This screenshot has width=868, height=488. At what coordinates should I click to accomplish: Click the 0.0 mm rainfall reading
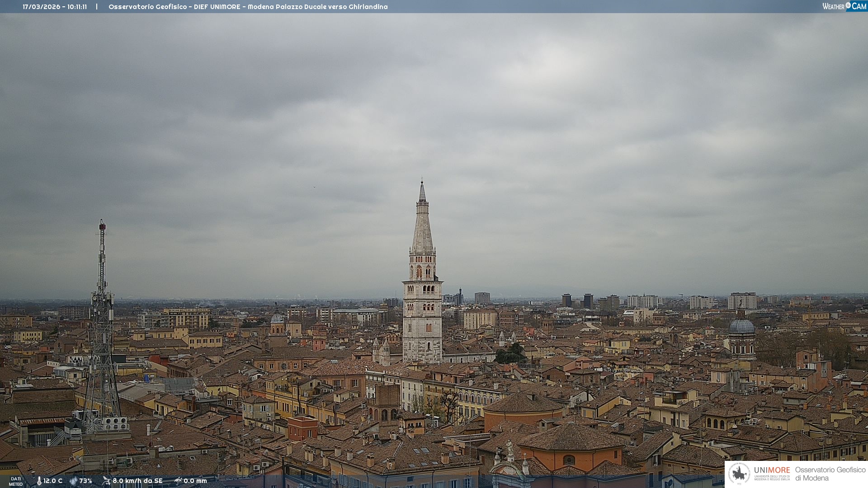(195, 481)
